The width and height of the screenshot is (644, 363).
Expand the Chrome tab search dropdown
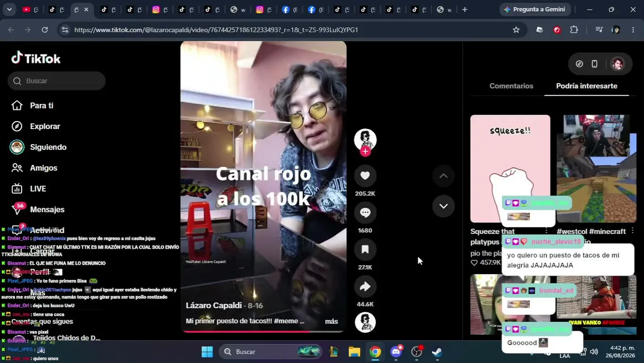coord(9,10)
